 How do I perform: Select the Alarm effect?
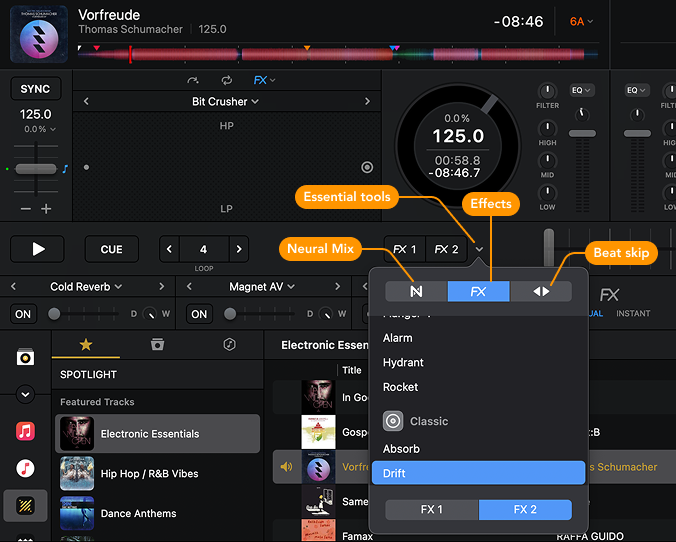pos(478,338)
